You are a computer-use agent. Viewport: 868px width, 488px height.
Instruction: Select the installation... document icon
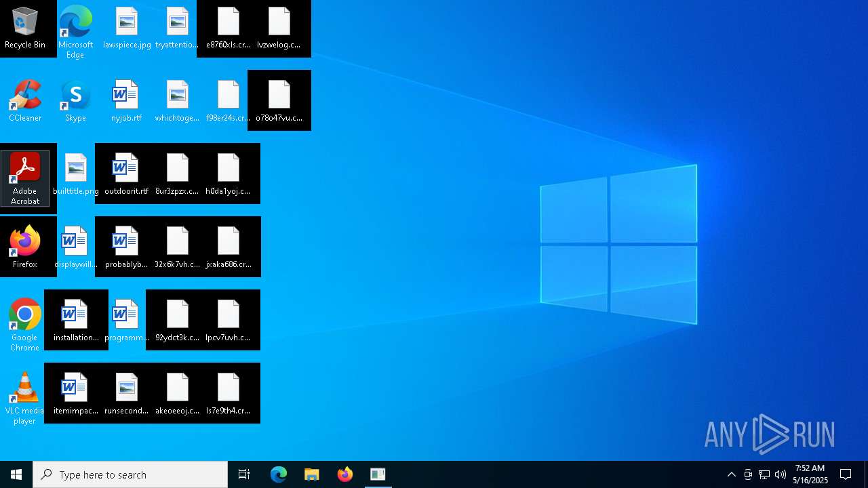(x=75, y=321)
